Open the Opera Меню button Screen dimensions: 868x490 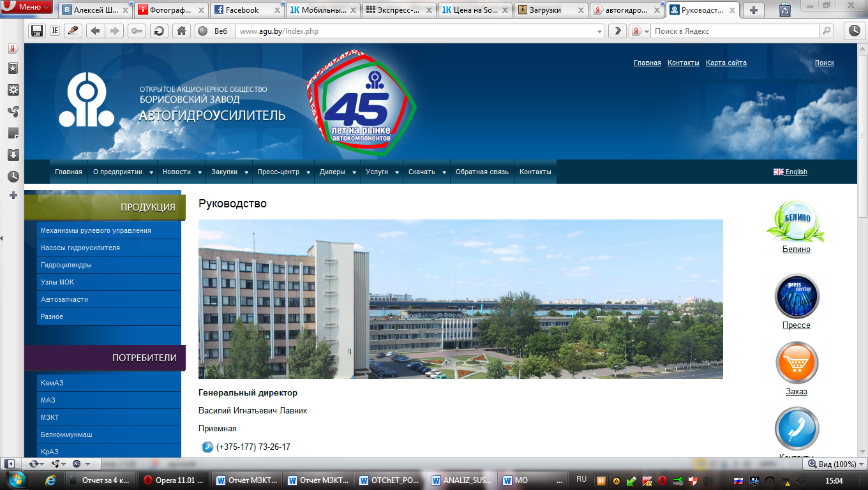point(27,8)
